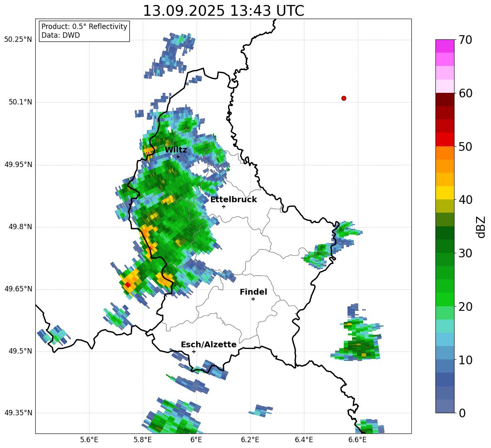This screenshot has height=448, width=491.
Task: Click the colorbar 60 tick label
Action: pyautogui.click(x=465, y=93)
